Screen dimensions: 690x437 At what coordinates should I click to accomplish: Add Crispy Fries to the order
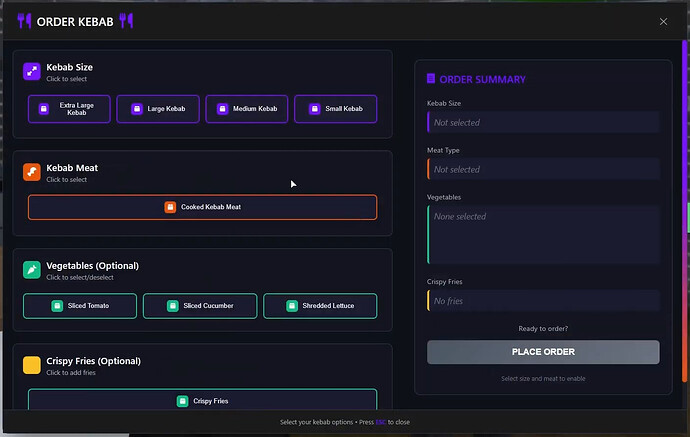click(202, 400)
